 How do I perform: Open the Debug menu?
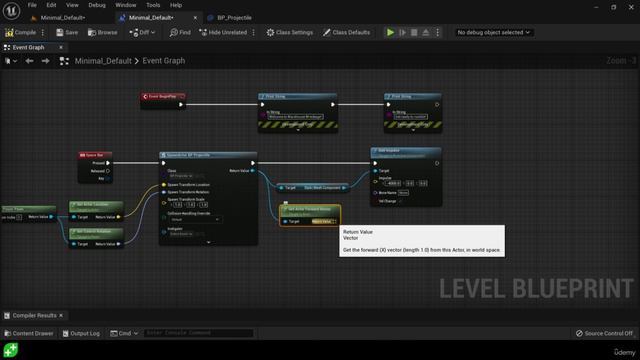coord(97,5)
